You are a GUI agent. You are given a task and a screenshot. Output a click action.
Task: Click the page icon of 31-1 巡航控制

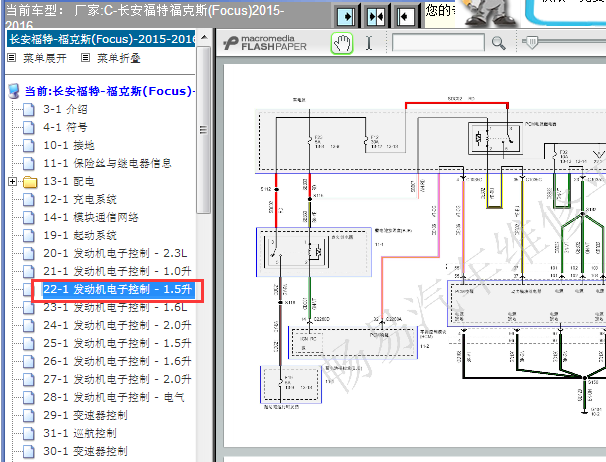29,433
